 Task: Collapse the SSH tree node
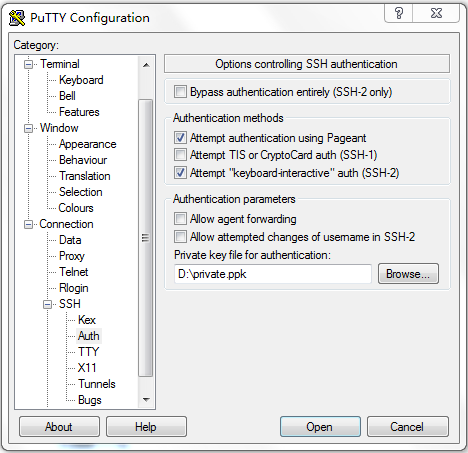48,304
